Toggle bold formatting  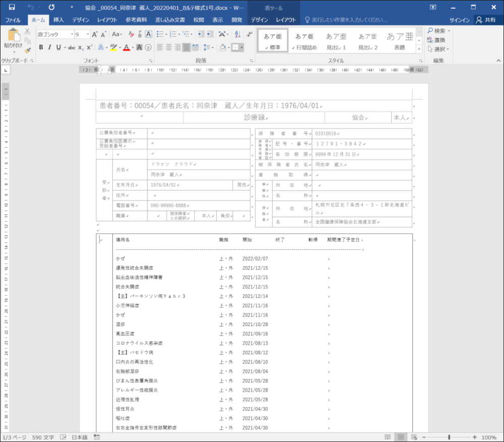(41, 47)
